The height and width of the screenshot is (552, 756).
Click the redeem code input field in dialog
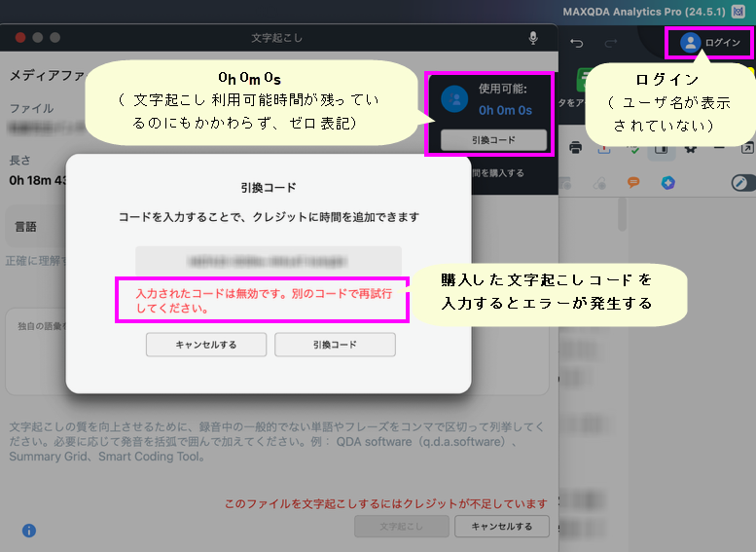coord(269,261)
